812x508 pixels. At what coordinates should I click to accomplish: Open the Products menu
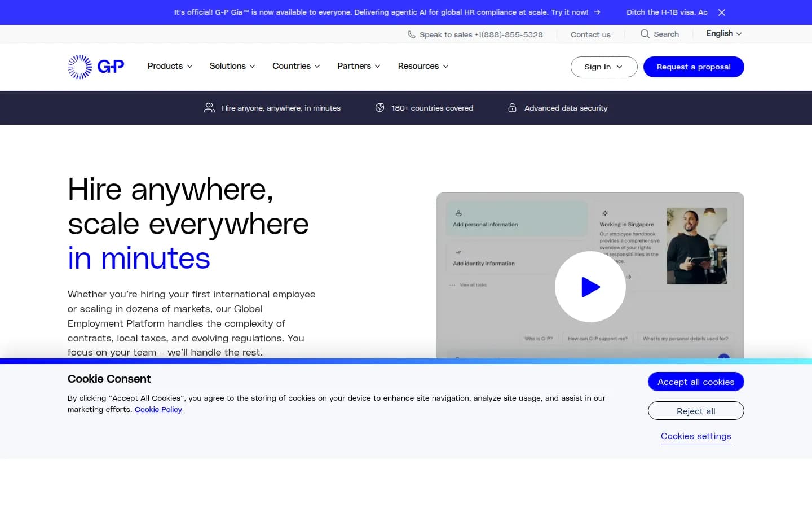click(170, 66)
